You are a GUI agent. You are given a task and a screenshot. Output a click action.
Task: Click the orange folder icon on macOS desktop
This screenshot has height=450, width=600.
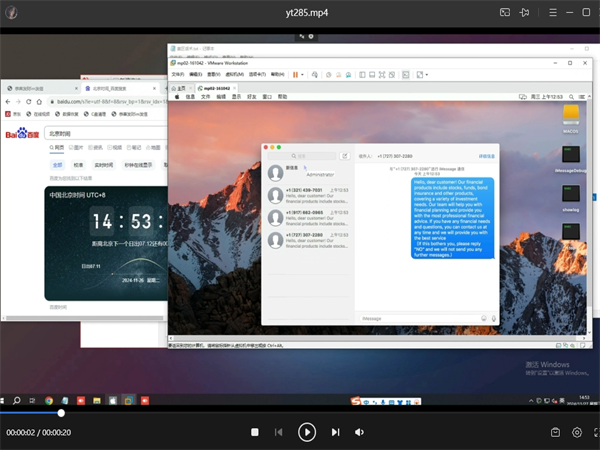pos(572,113)
